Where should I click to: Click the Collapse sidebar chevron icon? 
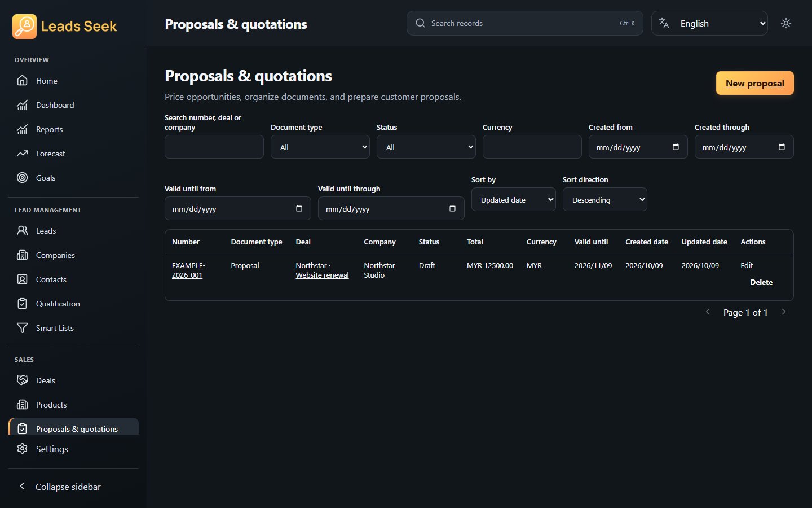[x=22, y=486]
